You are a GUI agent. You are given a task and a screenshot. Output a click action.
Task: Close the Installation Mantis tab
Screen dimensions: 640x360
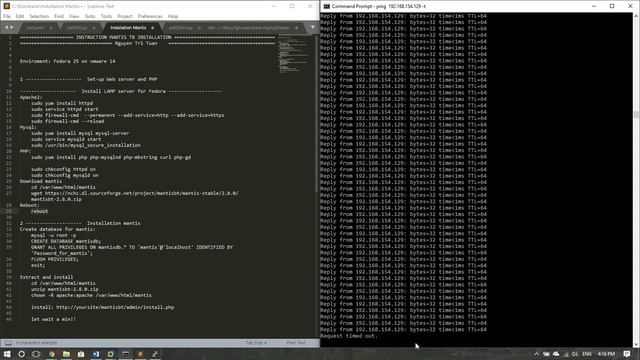[x=153, y=28]
